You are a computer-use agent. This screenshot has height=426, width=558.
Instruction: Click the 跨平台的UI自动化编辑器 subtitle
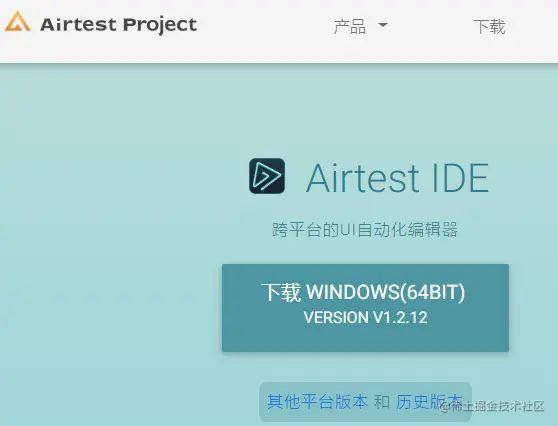tap(365, 230)
